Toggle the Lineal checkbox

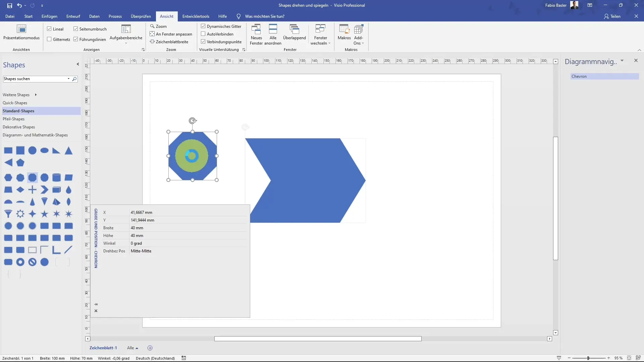(x=49, y=29)
